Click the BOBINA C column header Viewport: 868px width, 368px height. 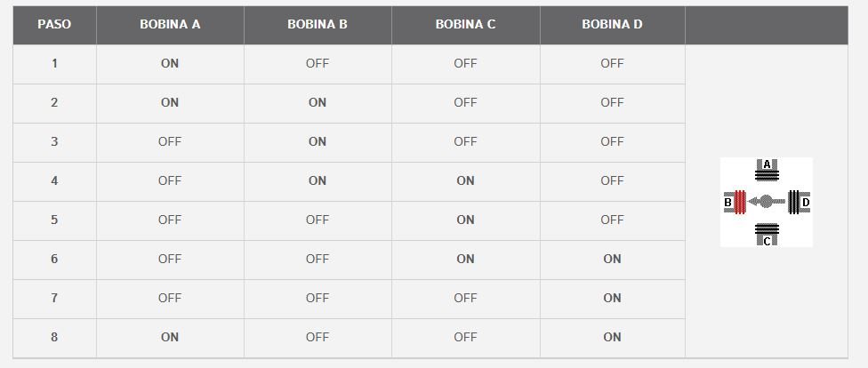pos(465,25)
